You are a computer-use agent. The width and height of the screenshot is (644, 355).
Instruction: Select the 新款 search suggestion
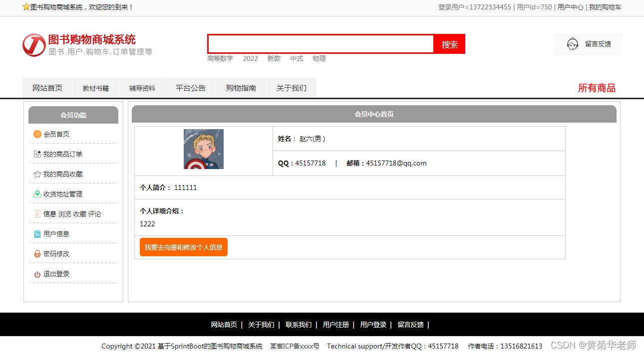[274, 58]
